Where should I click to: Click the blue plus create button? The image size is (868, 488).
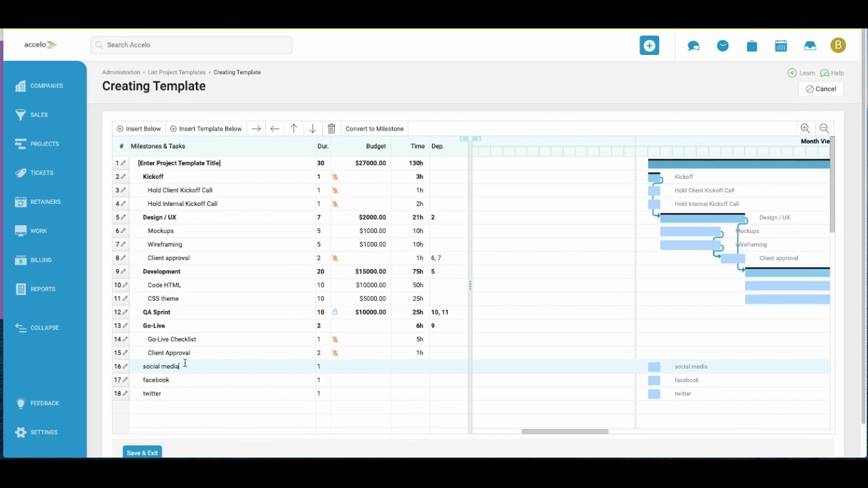[x=649, y=45]
